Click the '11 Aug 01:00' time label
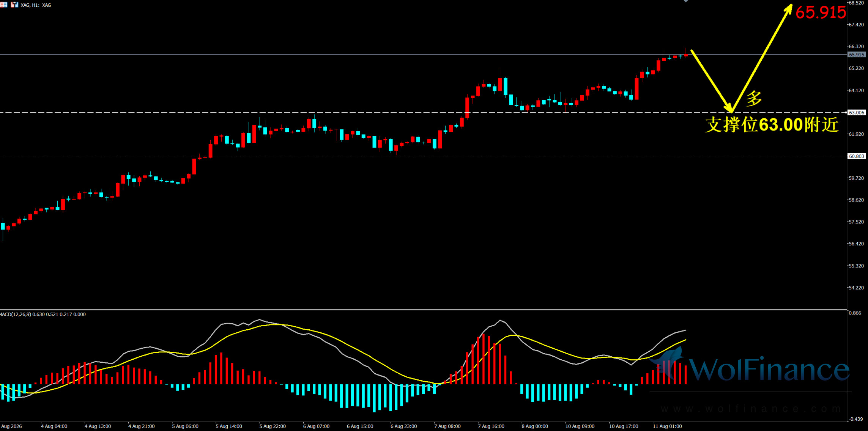Screen dimensions: 868x431 [x=667, y=426]
